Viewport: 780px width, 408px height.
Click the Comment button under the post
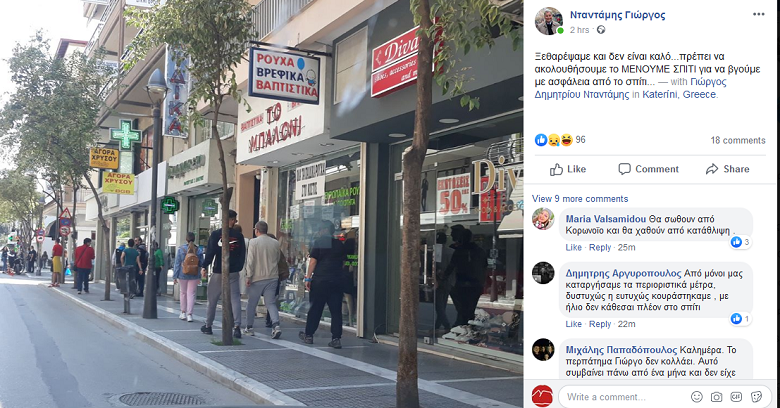point(648,169)
